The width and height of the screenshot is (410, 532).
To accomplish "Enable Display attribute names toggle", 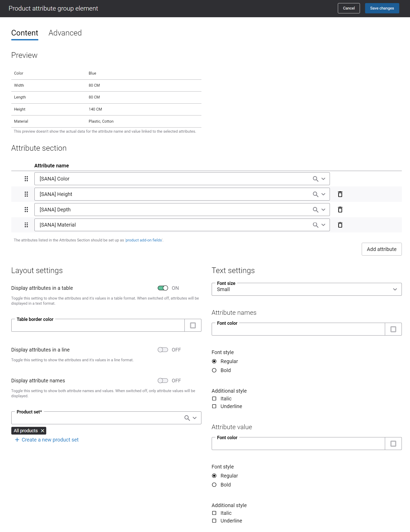I will [163, 381].
